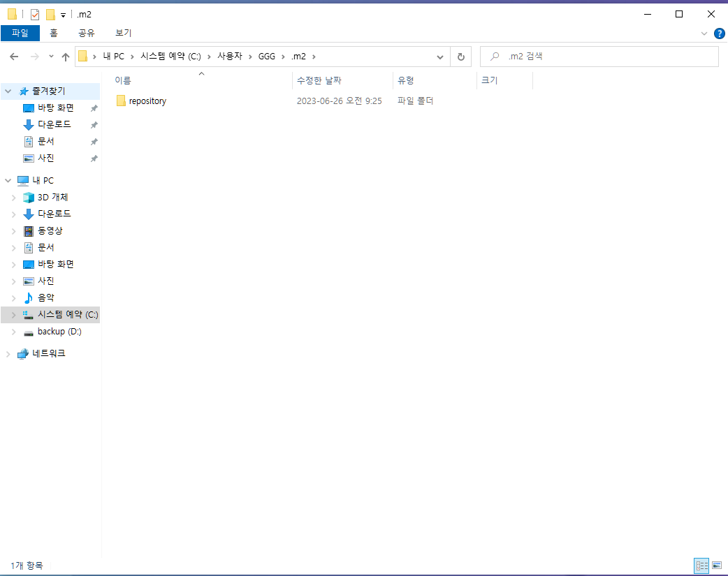
Task: Select 바탕 화면 under 내 PC
Action: tap(56, 264)
